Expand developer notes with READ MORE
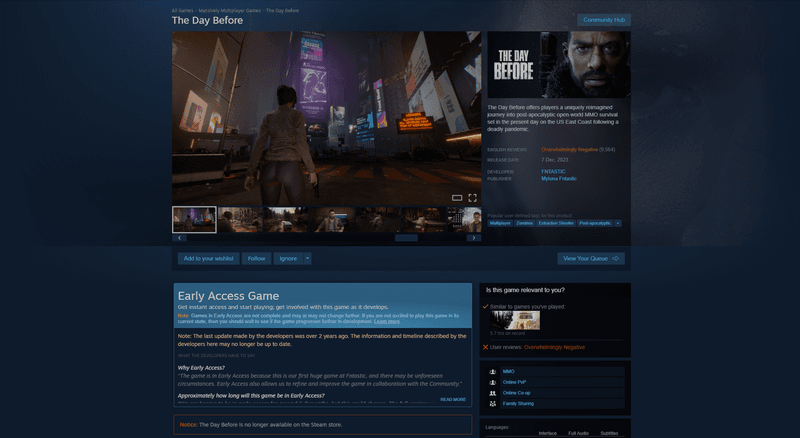Screen dimensions: 800x438 [x=453, y=400]
